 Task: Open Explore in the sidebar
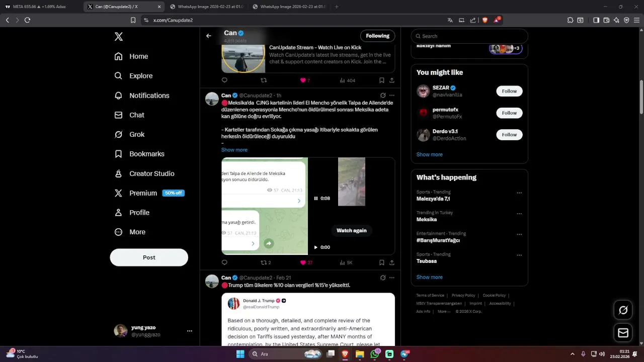tap(133, 76)
